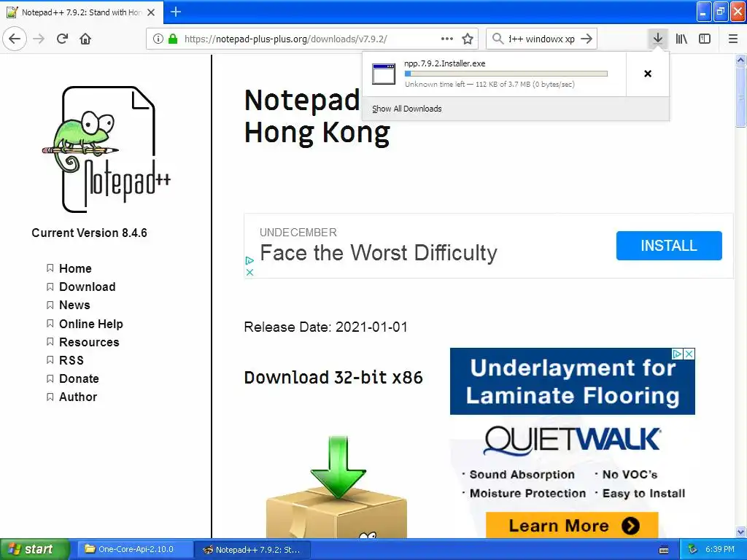Click the Face the Worst Difficulty ad text
The height and width of the screenshot is (560, 747).
(379, 253)
